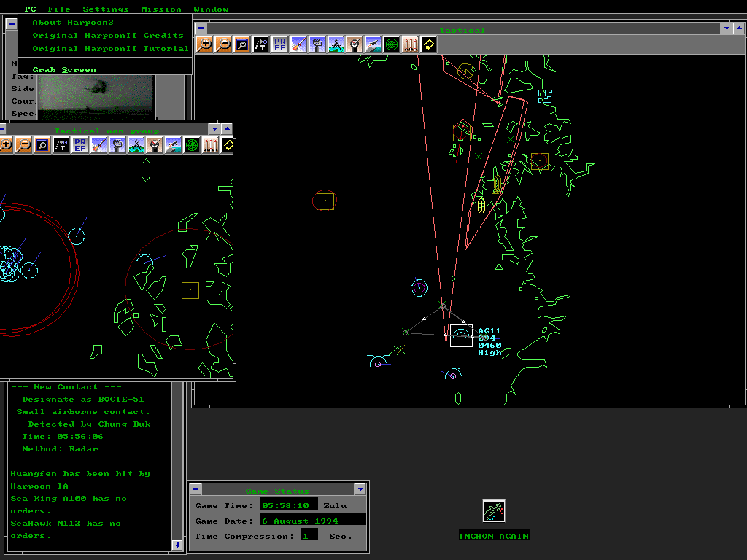Click speed/altitude gauge icon in Tactical toolbar

coord(355,44)
